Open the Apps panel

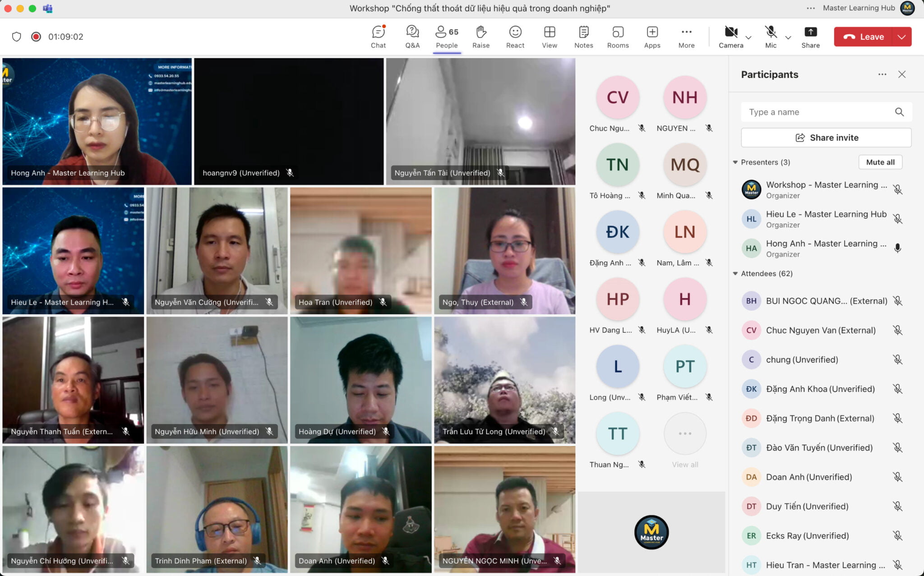coord(652,37)
